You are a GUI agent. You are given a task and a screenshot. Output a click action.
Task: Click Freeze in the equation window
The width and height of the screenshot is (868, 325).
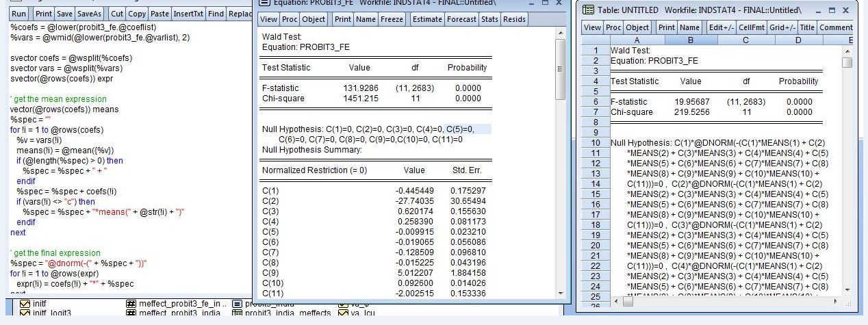coord(392,19)
